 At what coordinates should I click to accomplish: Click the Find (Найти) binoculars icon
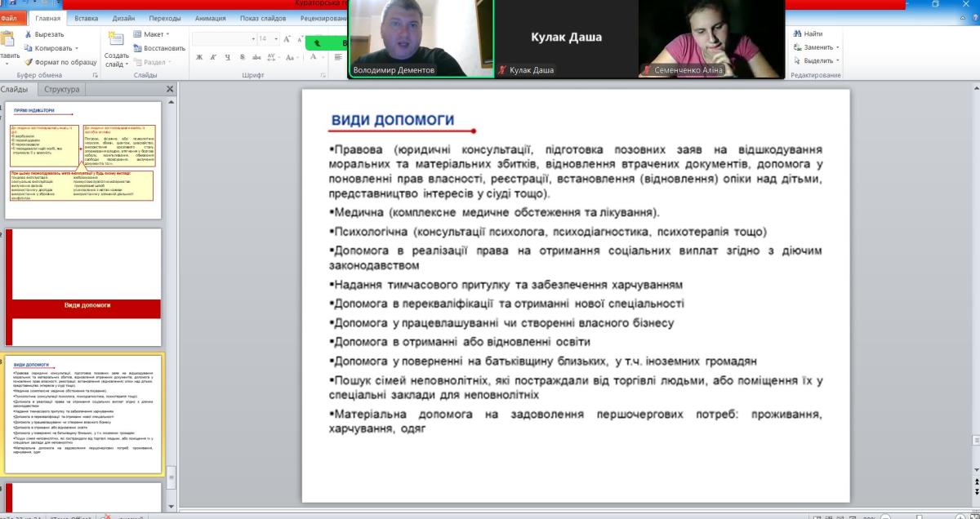pos(797,34)
